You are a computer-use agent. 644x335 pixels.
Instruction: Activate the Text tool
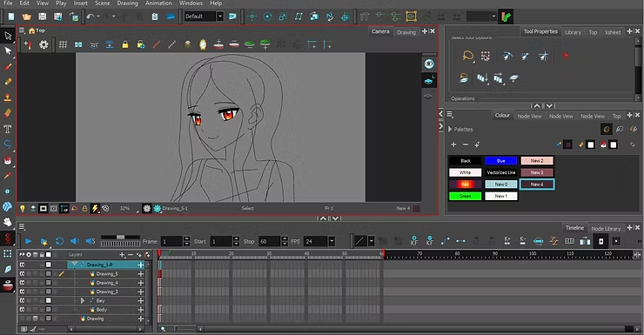point(8,129)
